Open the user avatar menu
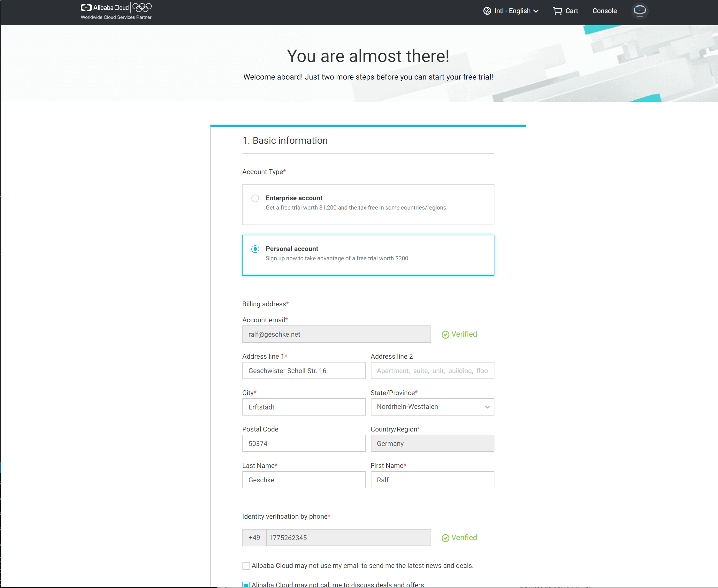Viewport: 718px width, 588px height. click(640, 11)
